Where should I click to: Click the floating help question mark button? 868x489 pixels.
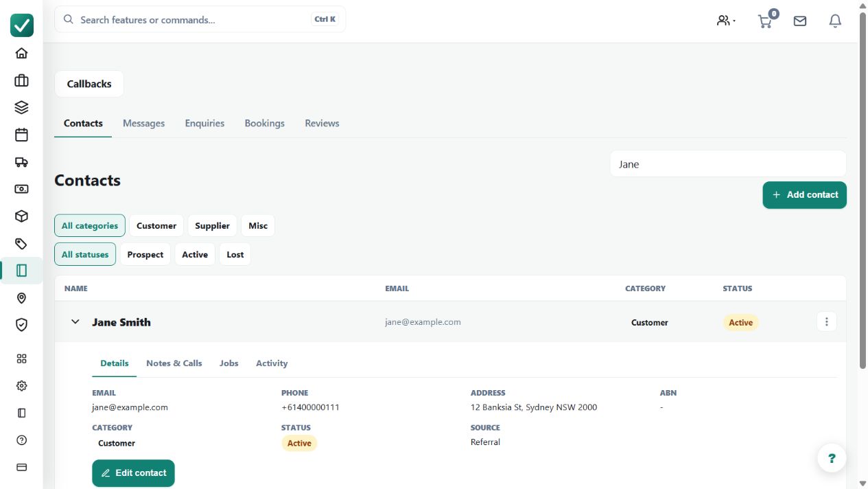tap(832, 458)
